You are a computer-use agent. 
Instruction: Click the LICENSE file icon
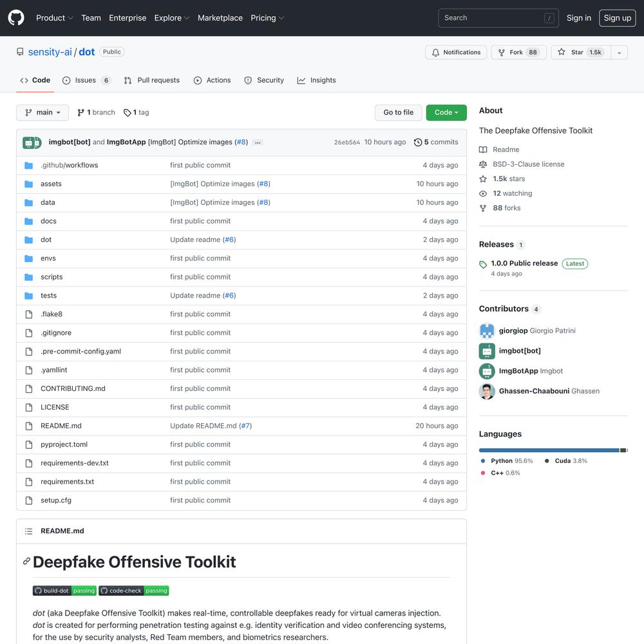pos(29,407)
